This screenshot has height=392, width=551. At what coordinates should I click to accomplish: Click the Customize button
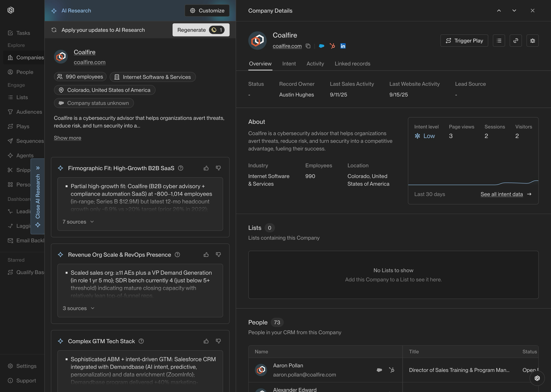[207, 11]
